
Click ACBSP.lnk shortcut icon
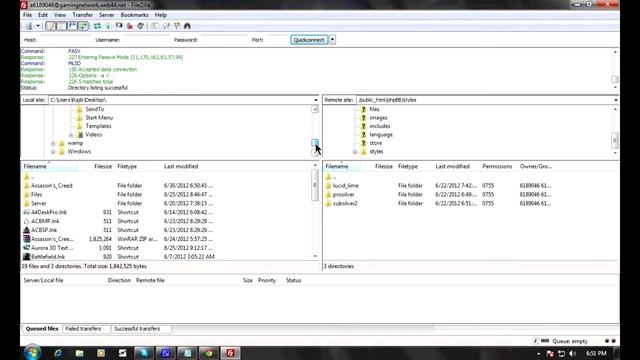tap(27, 230)
